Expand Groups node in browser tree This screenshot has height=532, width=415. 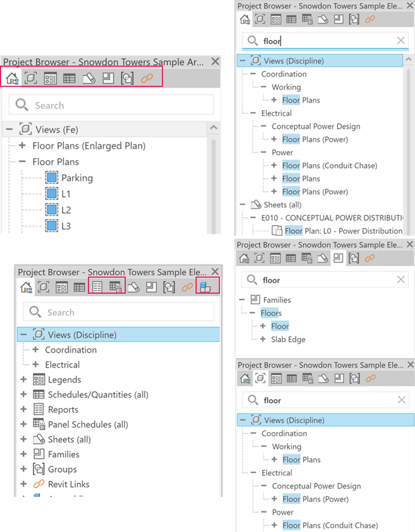(x=23, y=469)
